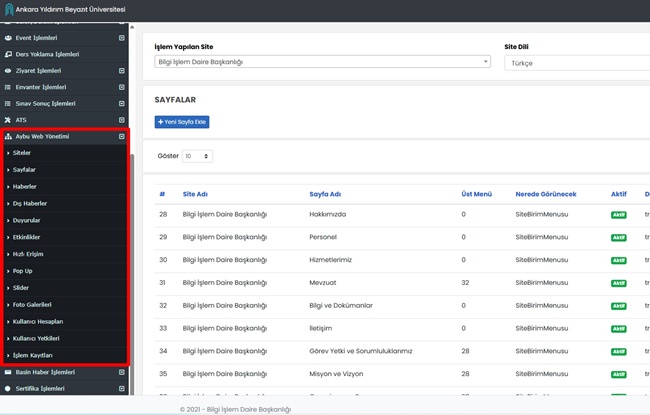Image resolution: width=650 pixels, height=415 pixels.
Task: Click the Ders Yoklama İşlemleri icon
Action: (x=9, y=54)
